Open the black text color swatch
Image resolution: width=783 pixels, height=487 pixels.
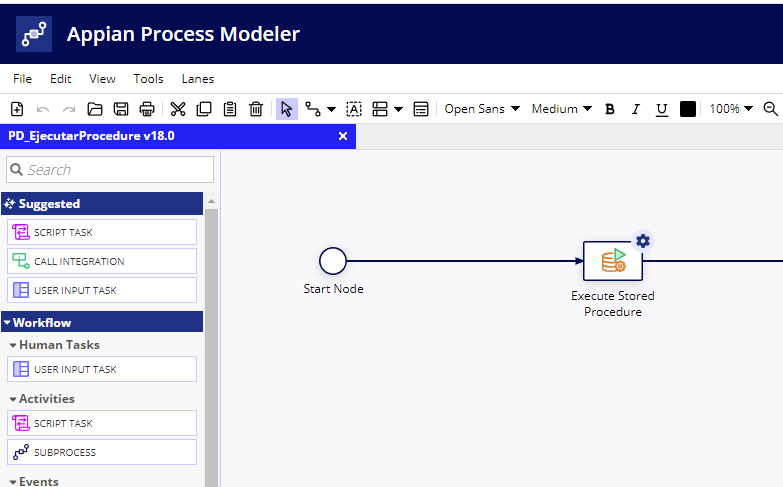tap(688, 109)
